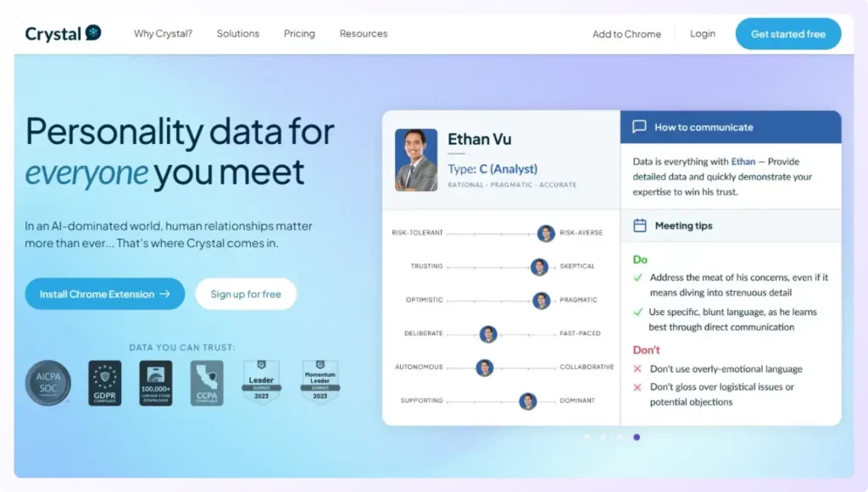The width and height of the screenshot is (868, 492).
Task: Click the X beside 'Don't use overly-emotional language'
Action: pos(637,368)
